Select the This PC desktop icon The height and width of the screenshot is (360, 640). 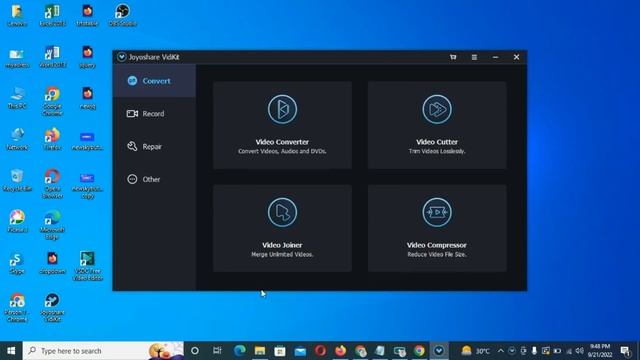click(17, 98)
